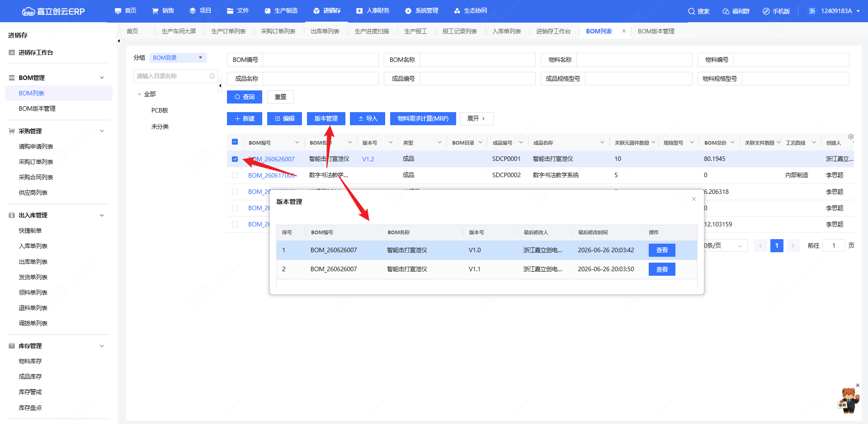Go to the previous page arrow

(760, 245)
